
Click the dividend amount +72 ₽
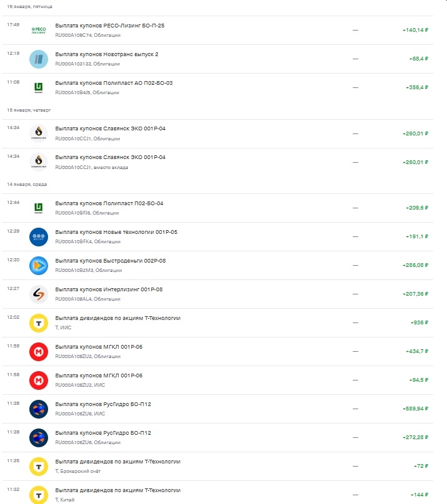pyautogui.click(x=421, y=466)
